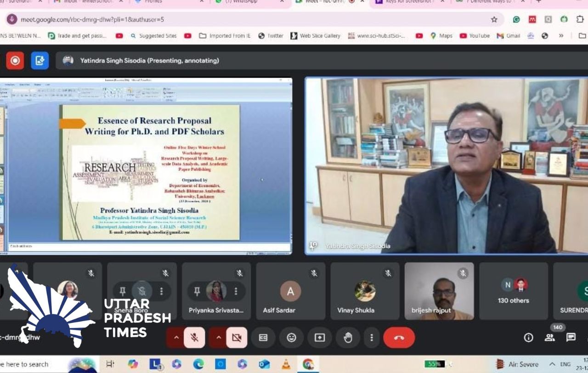Show the people panel with 140 participants
This screenshot has height=373, width=588.
coord(550,338)
